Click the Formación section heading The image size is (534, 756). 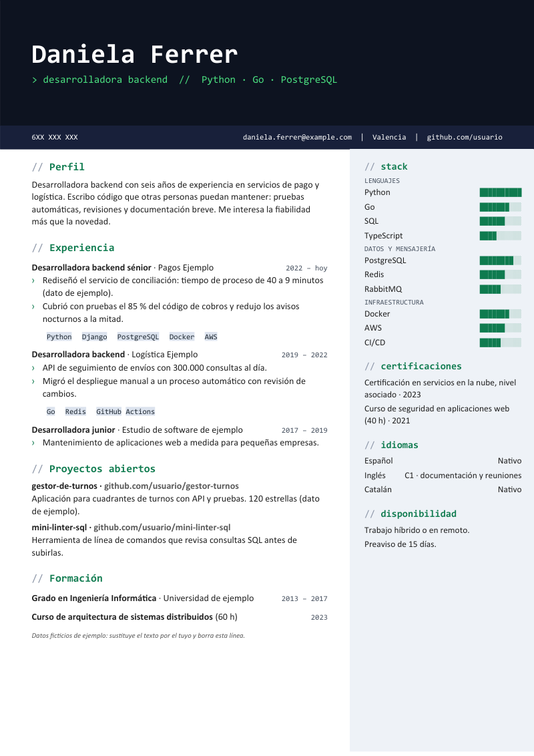coord(67,578)
